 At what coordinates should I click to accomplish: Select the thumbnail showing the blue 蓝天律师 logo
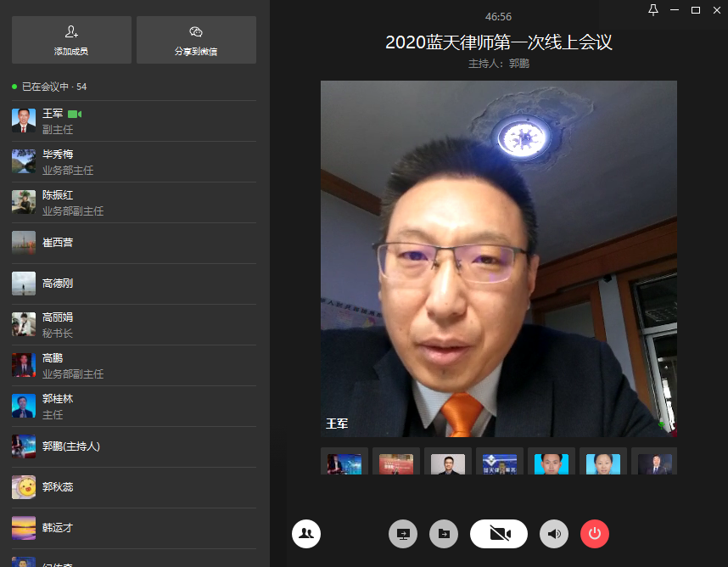coord(500,461)
